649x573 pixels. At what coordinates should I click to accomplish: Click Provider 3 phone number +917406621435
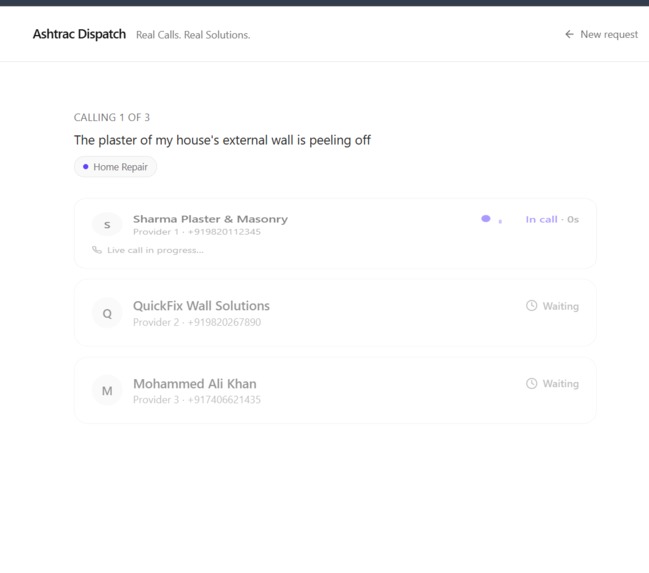(224, 400)
